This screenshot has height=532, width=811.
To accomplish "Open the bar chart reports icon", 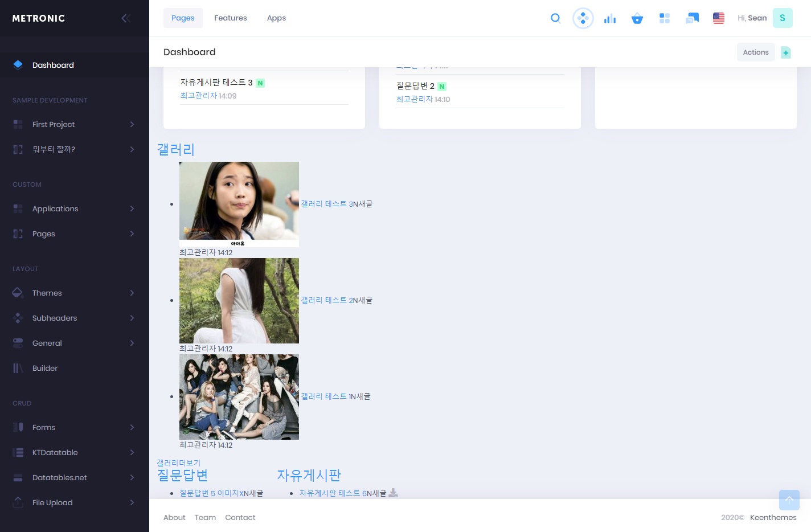I will click(x=610, y=18).
